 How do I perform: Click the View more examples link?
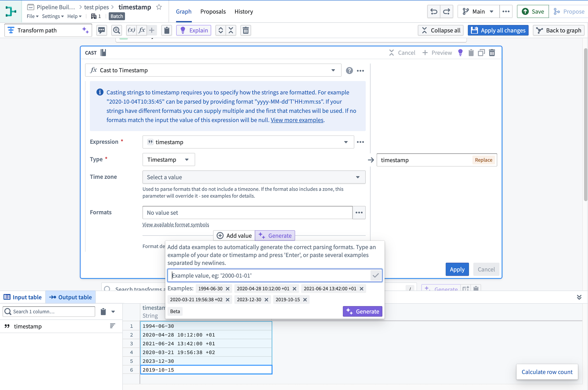click(x=297, y=120)
